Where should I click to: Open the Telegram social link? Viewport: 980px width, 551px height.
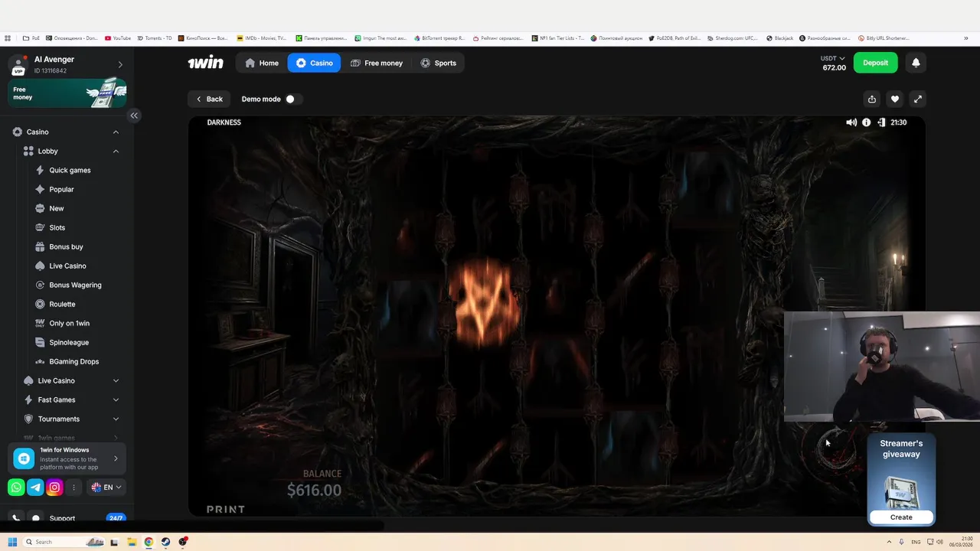click(x=35, y=487)
